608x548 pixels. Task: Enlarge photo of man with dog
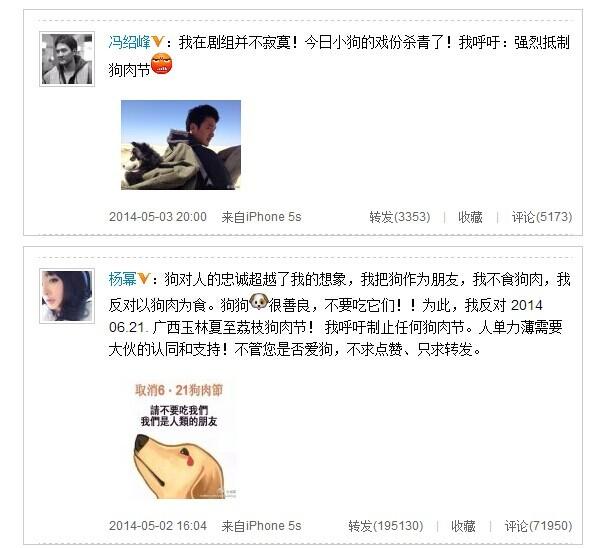click(181, 145)
